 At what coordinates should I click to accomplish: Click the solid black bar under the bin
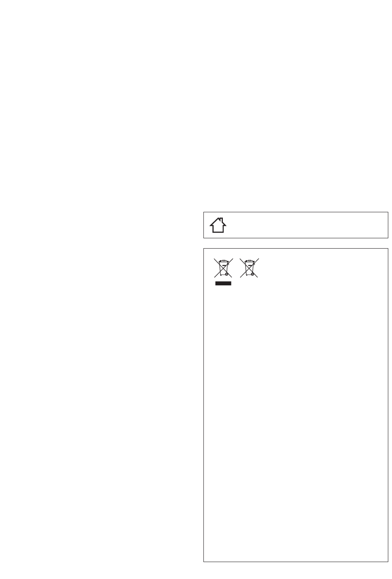click(x=223, y=283)
